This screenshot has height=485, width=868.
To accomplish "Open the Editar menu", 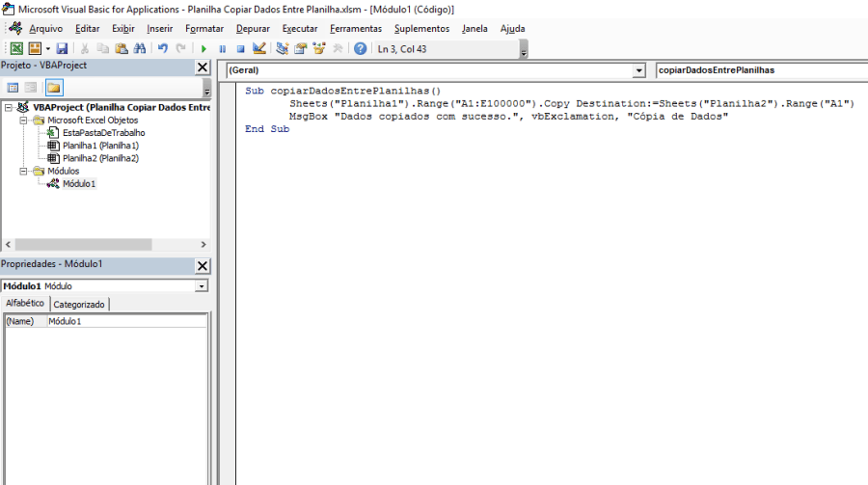I will pos(88,29).
